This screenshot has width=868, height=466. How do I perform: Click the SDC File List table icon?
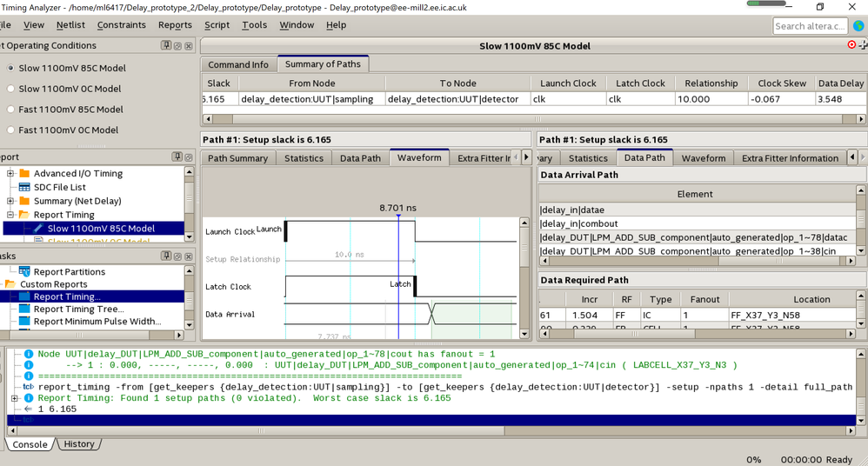point(24,187)
